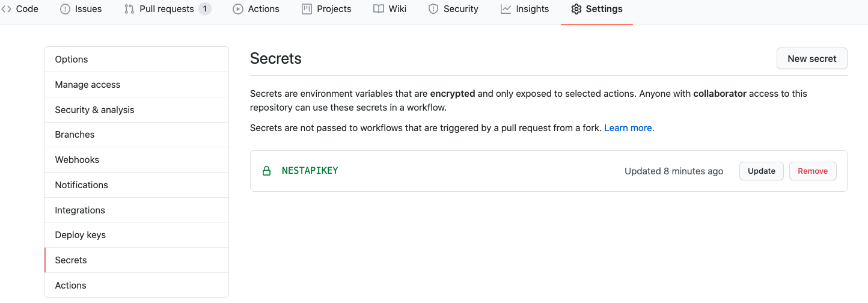Screen dimensions: 868x303
Task: Switch to the Insights tab
Action: click(x=532, y=9)
